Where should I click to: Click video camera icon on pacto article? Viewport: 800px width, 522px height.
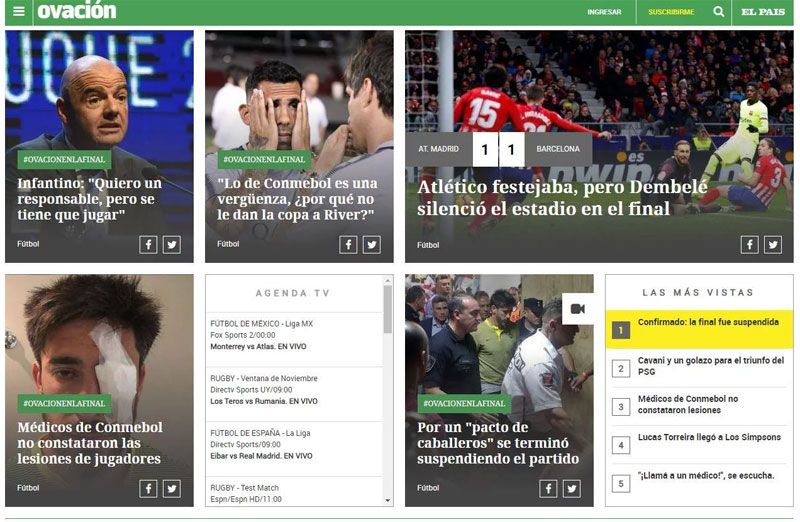[577, 308]
